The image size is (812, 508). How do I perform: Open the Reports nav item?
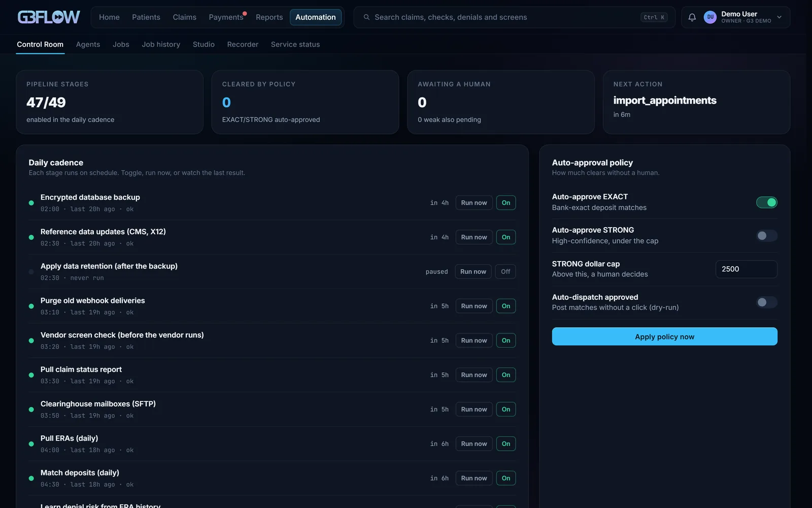[269, 17]
